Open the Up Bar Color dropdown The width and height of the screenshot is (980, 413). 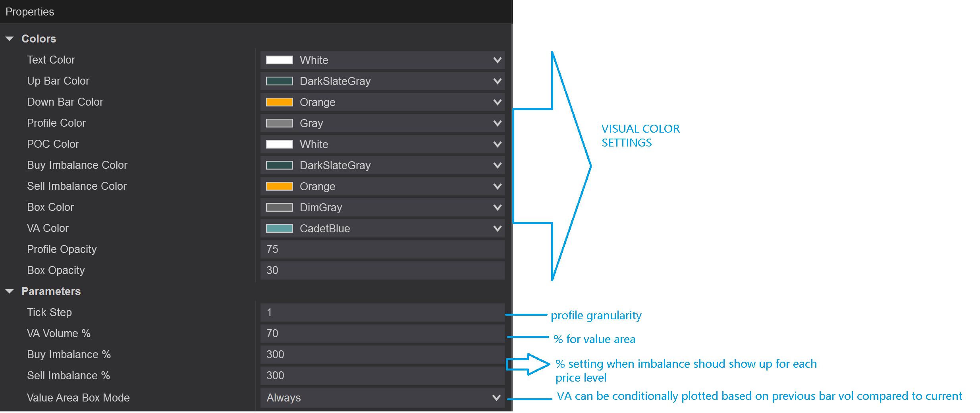[x=497, y=81]
